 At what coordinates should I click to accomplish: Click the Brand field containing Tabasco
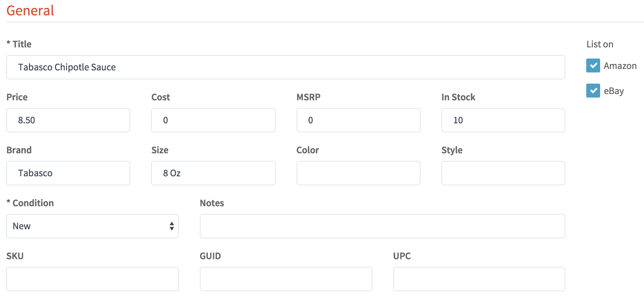pos(68,173)
